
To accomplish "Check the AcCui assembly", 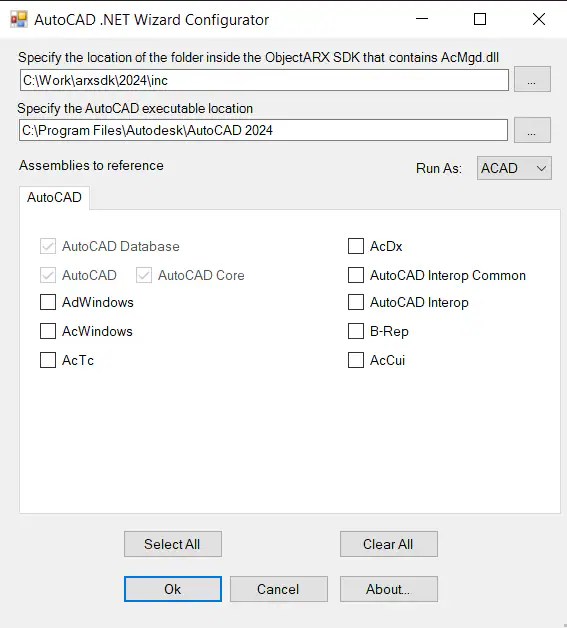I will tap(356, 360).
